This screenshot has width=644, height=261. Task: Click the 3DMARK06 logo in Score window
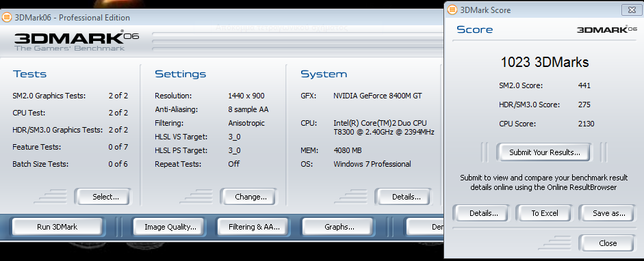tap(606, 29)
